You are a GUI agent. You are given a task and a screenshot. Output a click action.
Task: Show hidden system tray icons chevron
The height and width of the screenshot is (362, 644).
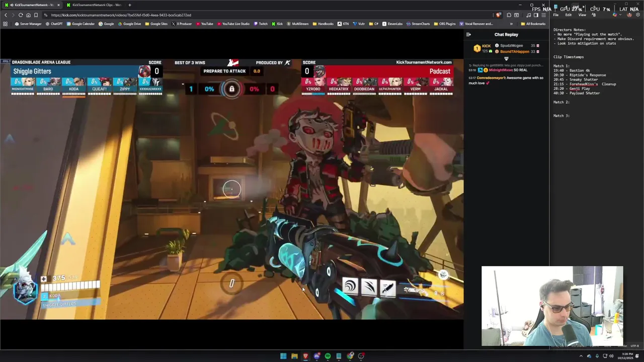point(581,356)
